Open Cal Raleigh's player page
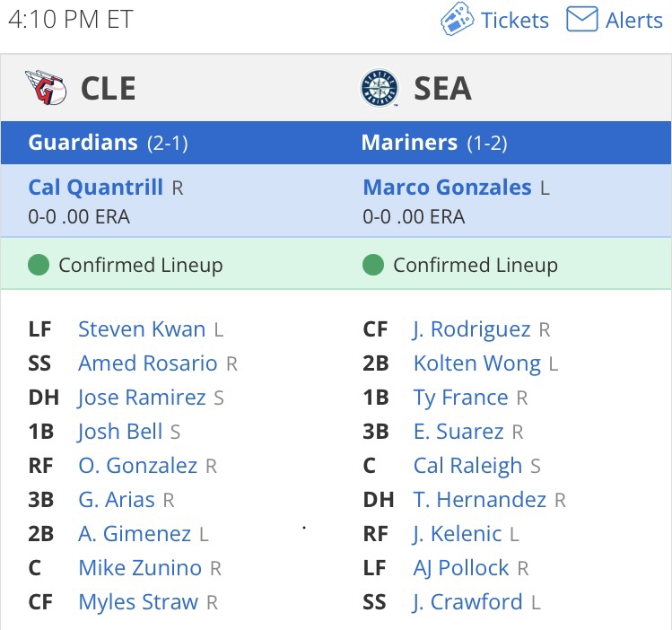 pyautogui.click(x=467, y=466)
